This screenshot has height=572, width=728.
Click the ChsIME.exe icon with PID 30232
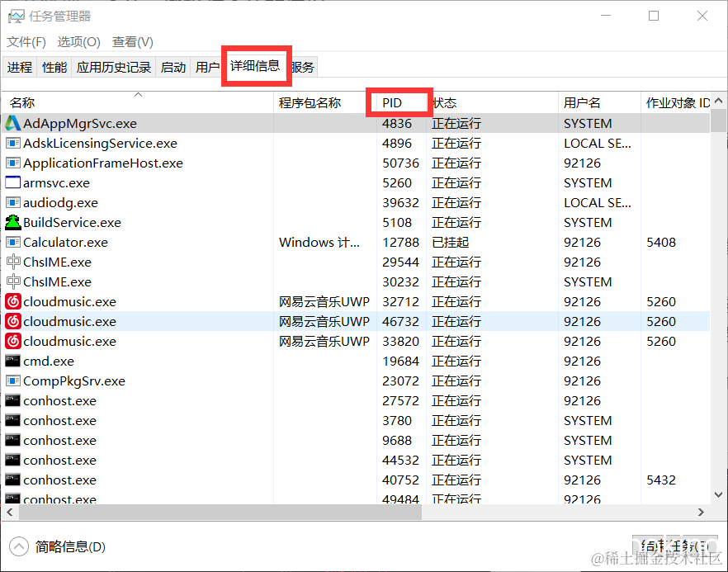click(13, 281)
